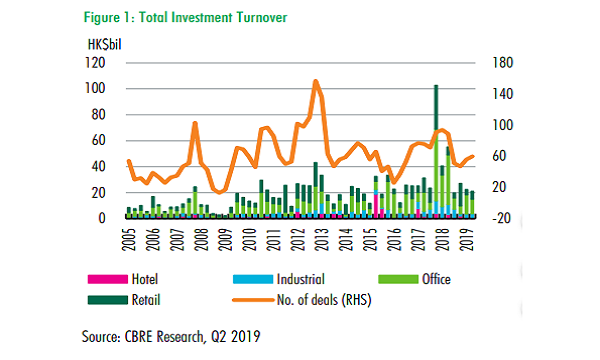Click the pink Hotel legend swatch
Viewport: 600px width, 360px height.
point(108,279)
